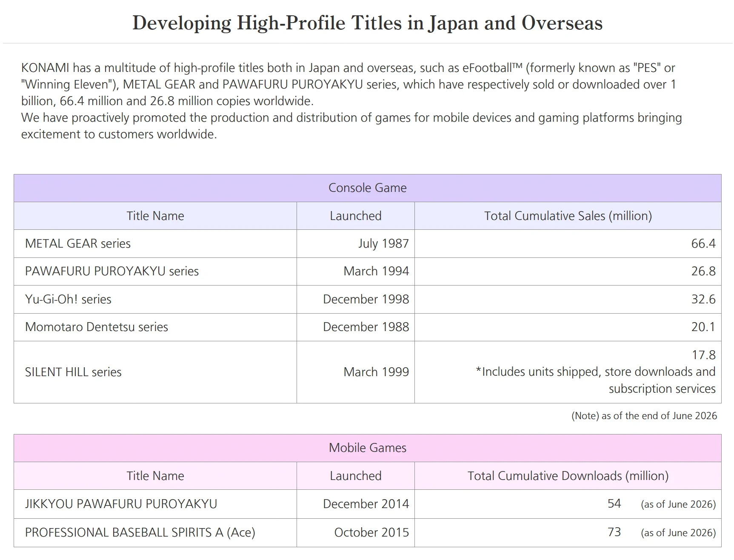Click the 'December 1988' launch date
Screen dimensions: 734x560
(366, 327)
